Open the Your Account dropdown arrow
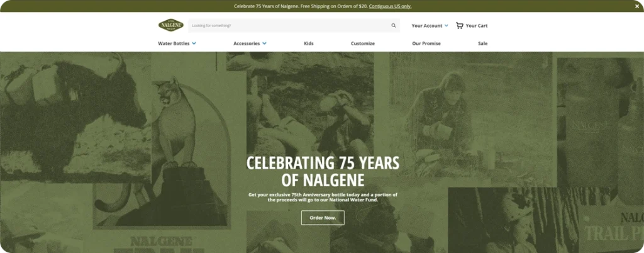 446,25
